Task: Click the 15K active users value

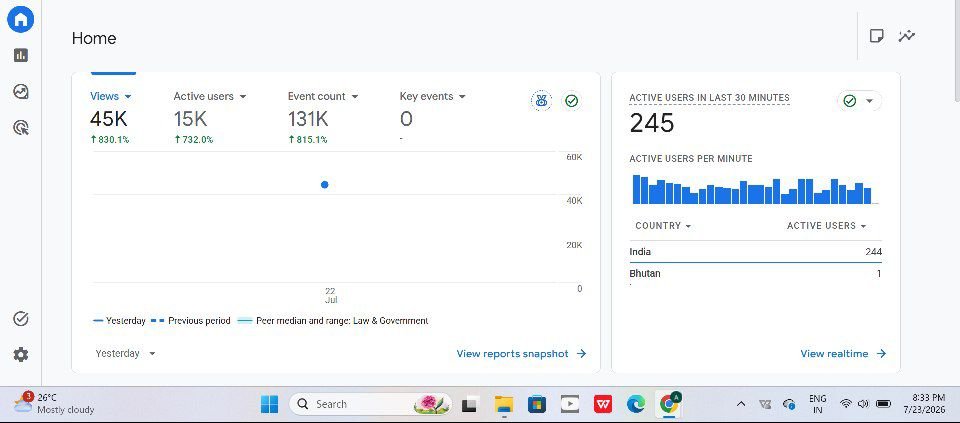Action: point(190,119)
